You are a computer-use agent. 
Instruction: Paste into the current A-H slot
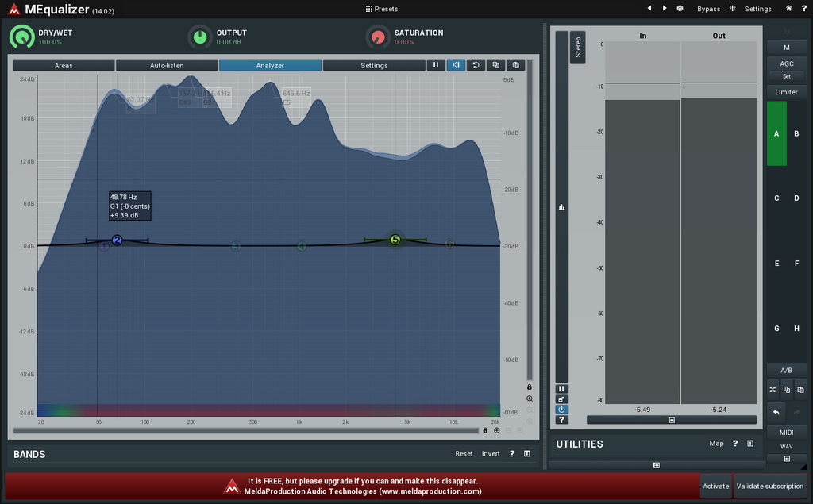click(800, 390)
